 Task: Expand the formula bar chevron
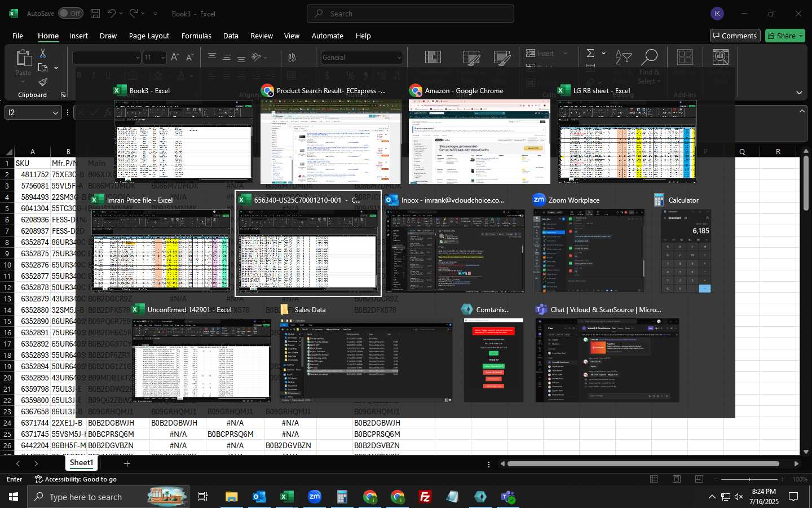[x=802, y=111]
